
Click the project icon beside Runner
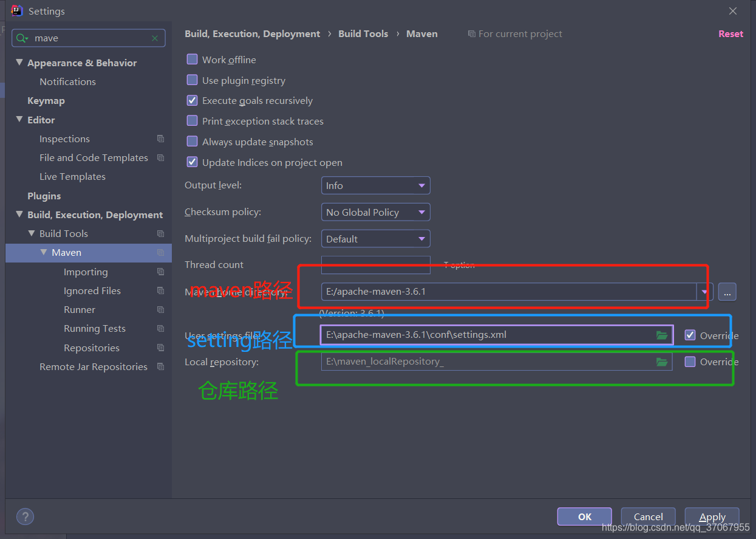click(x=160, y=309)
